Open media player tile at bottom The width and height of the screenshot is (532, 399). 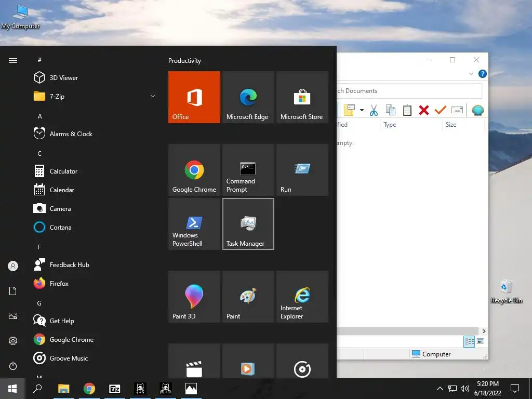(x=248, y=361)
